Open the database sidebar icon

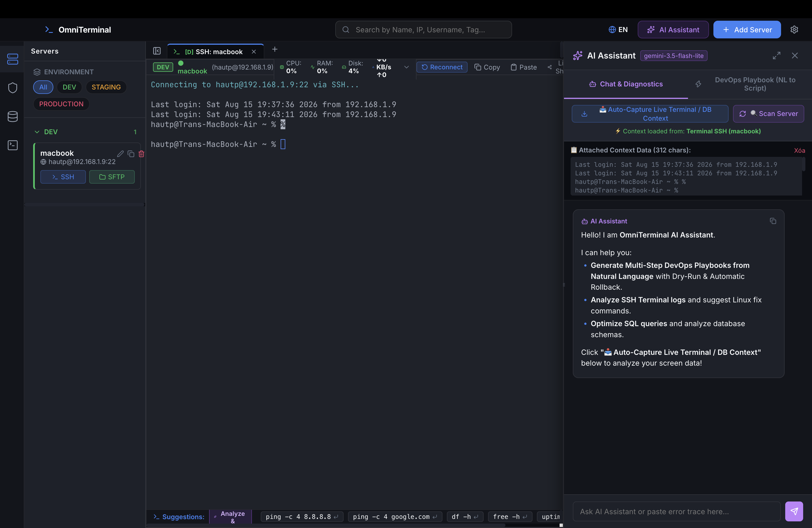(x=13, y=116)
